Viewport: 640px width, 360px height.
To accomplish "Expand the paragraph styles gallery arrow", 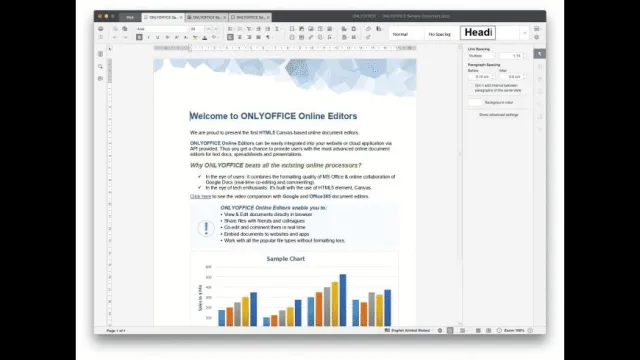I will click(x=524, y=33).
